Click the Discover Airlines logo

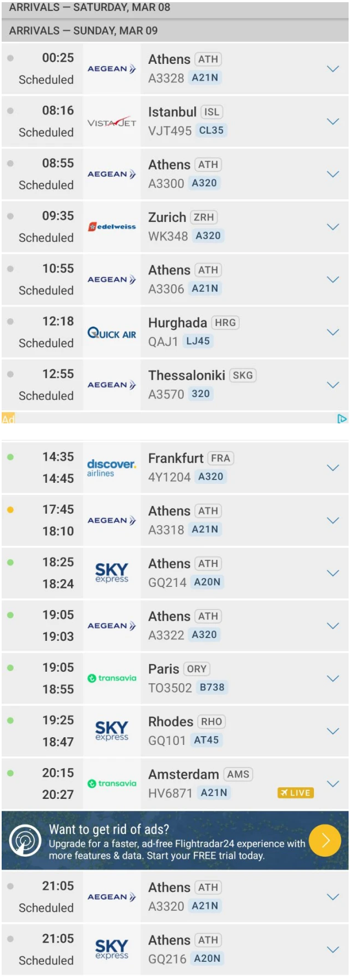[112, 467]
